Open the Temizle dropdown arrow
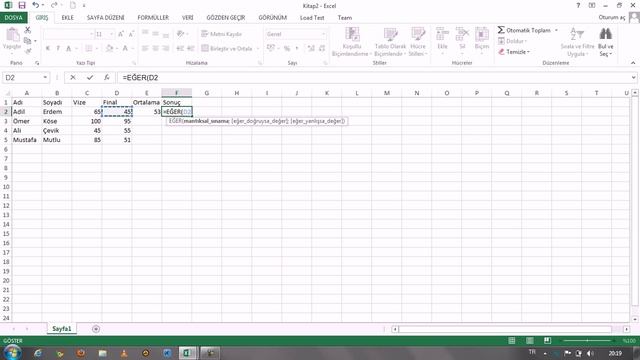The image size is (640, 360). 528,52
